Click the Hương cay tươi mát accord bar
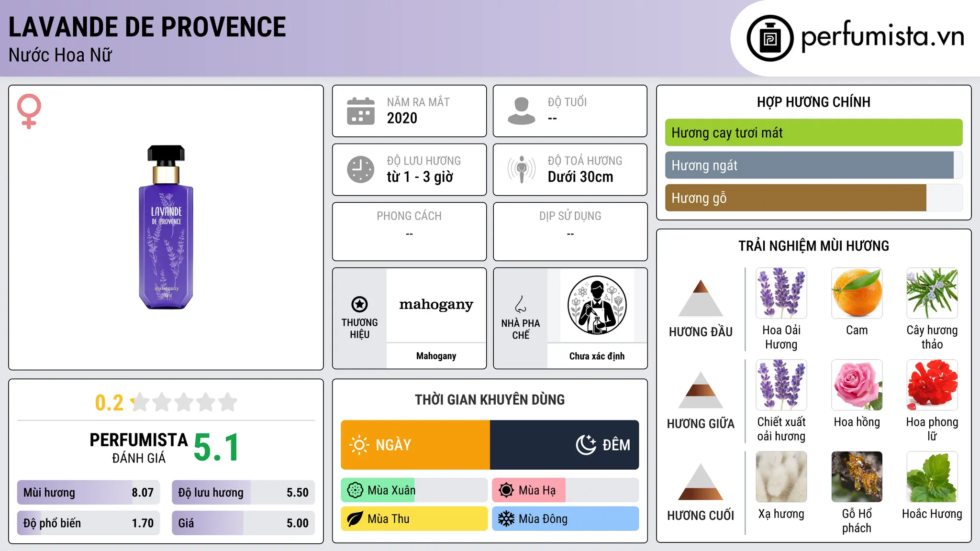 (x=814, y=132)
